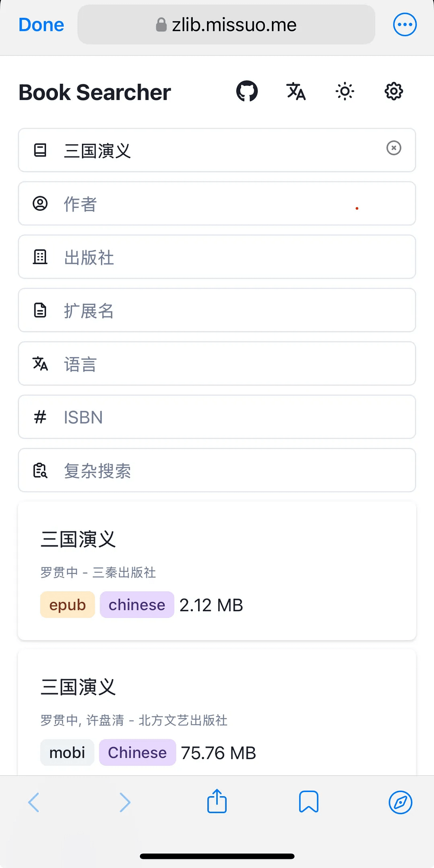This screenshot has width=434, height=868.
Task: Toggle light or dark theme with sun icon
Action: [x=344, y=91]
